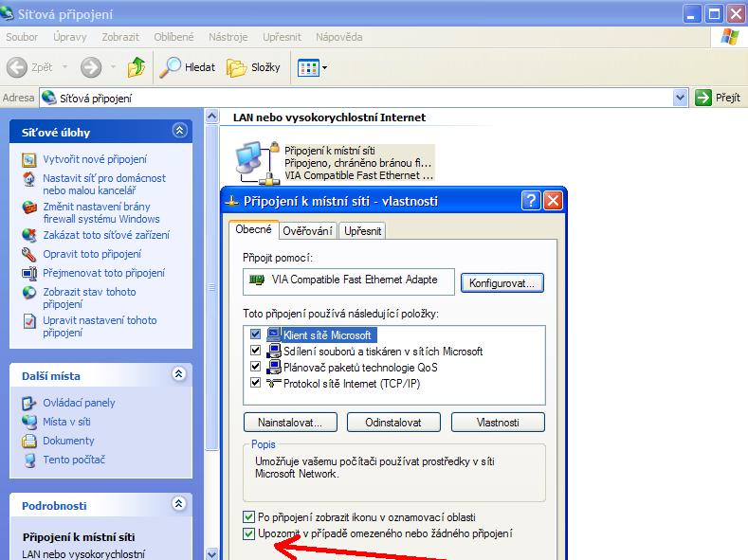Click the Ovládací panely icon in sidebar
The image size is (748, 560).
(28, 403)
